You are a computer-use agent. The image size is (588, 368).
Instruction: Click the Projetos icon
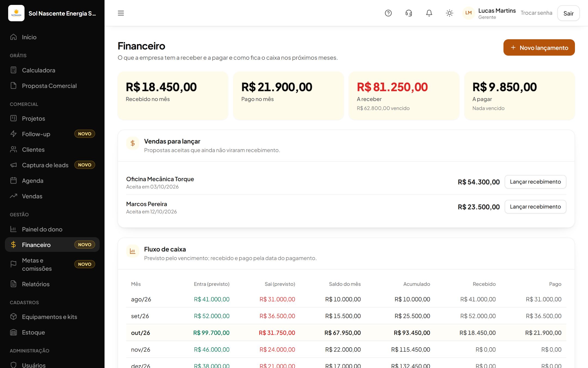[14, 118]
